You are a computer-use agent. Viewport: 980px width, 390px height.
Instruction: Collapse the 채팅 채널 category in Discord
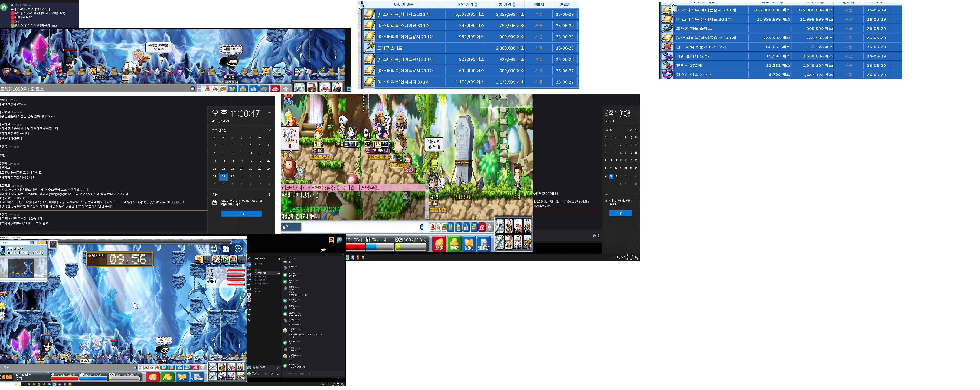pyautogui.click(x=258, y=270)
